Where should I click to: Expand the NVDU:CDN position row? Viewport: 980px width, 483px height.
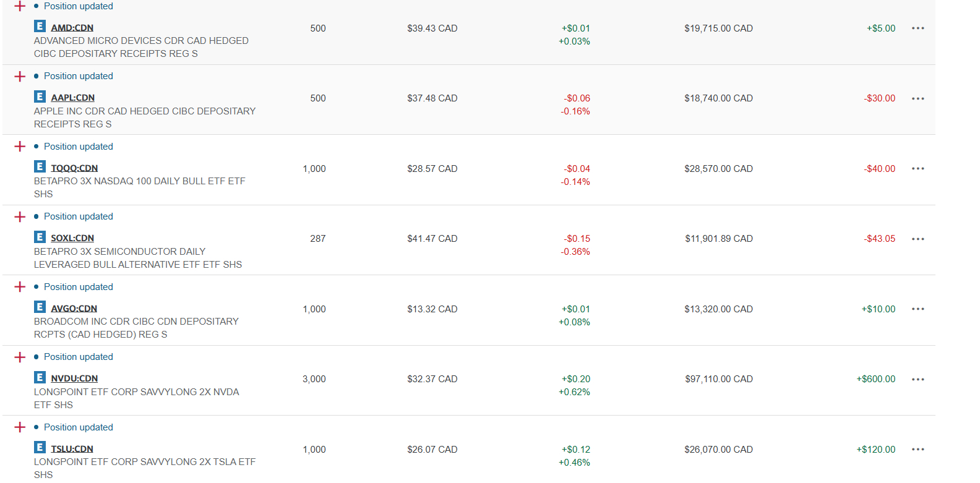coord(20,357)
